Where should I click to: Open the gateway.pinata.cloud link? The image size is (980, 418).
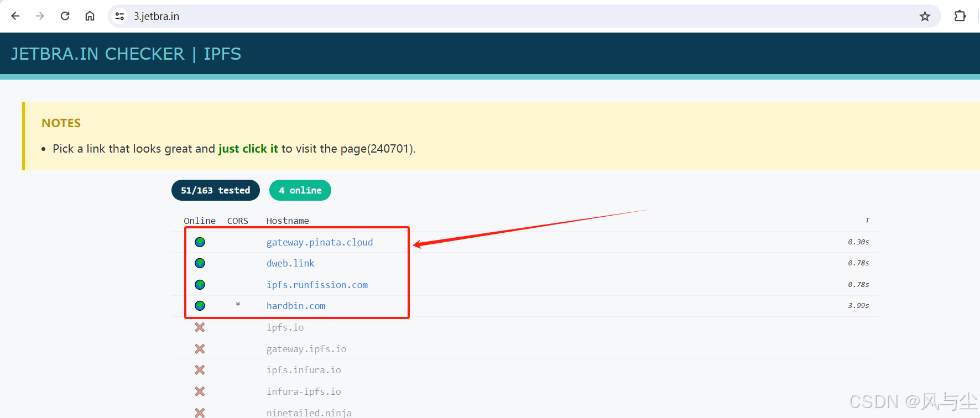320,242
